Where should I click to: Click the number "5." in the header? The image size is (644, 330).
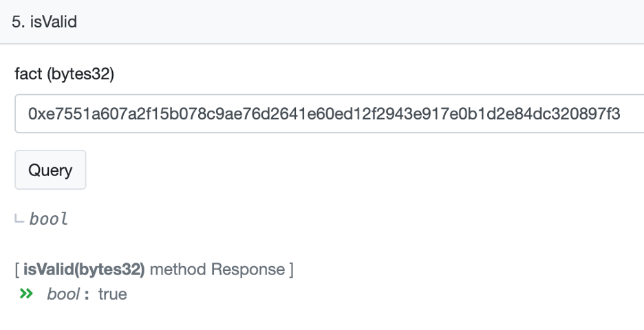click(18, 22)
